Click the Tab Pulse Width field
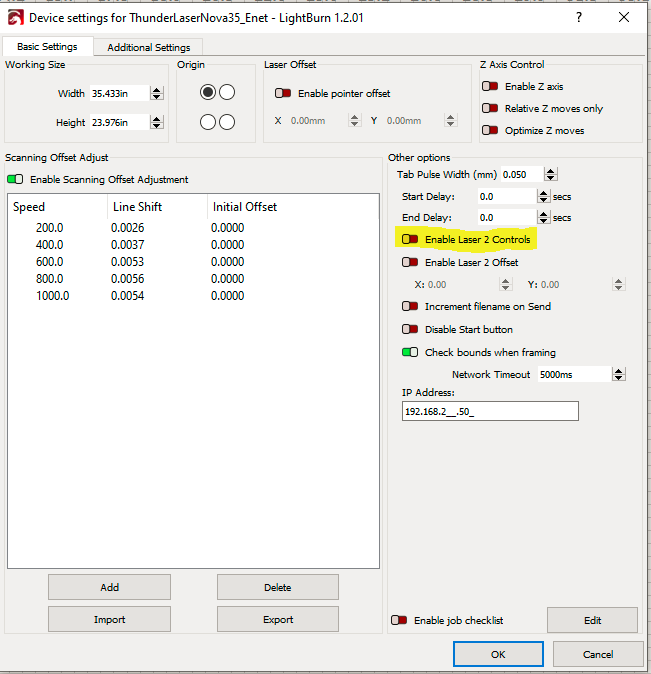This screenshot has height=674, width=651. (522, 175)
